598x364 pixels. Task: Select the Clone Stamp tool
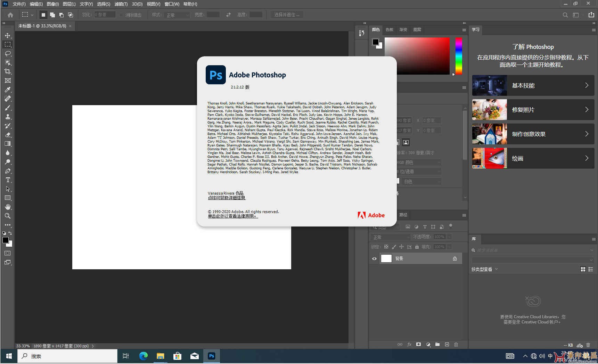[x=8, y=117]
